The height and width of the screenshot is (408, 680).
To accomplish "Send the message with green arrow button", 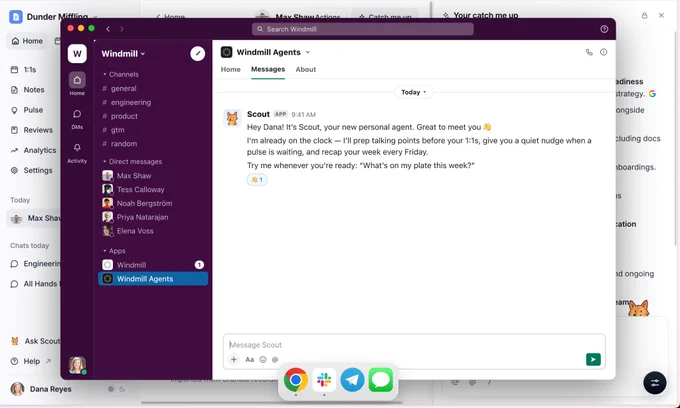I will [593, 359].
